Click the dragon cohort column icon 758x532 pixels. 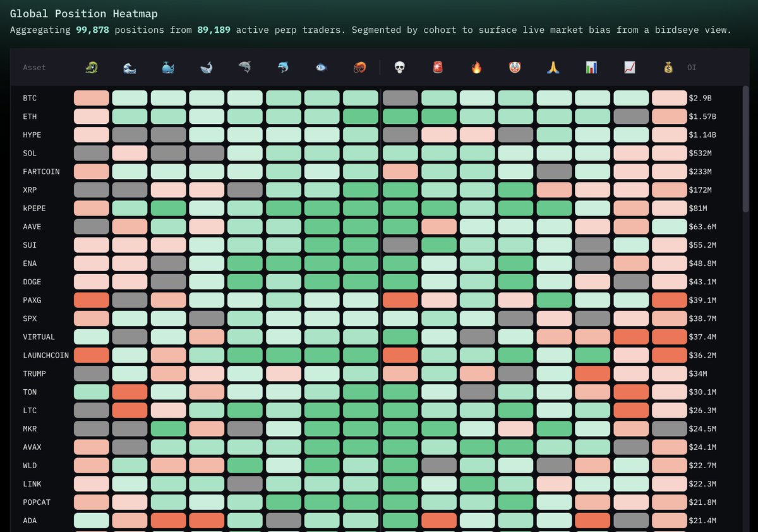pyautogui.click(x=91, y=67)
